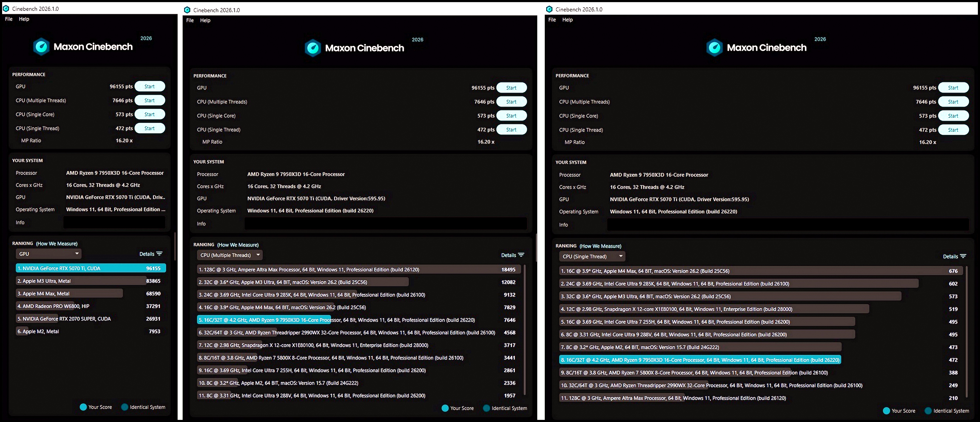Open GPU ranking dropdown in left window
This screenshot has height=422, width=980.
(x=48, y=254)
